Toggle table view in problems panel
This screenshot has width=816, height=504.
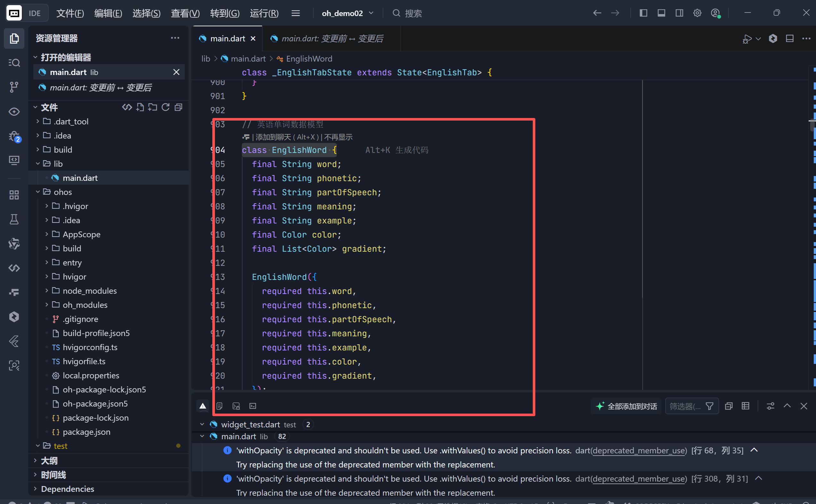[745, 406]
